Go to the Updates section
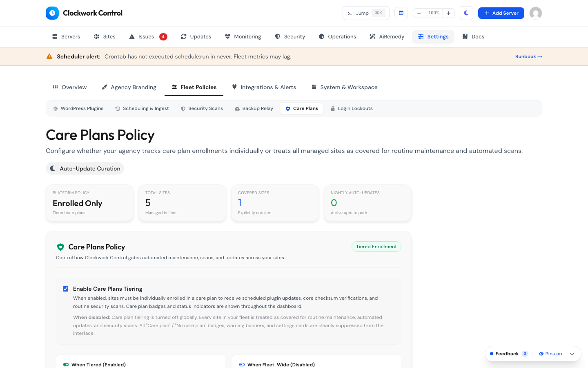The image size is (588, 368). (x=196, y=37)
